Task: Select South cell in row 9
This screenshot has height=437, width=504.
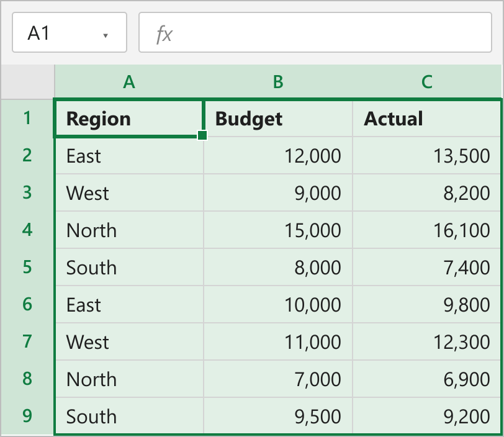Action: (130, 416)
